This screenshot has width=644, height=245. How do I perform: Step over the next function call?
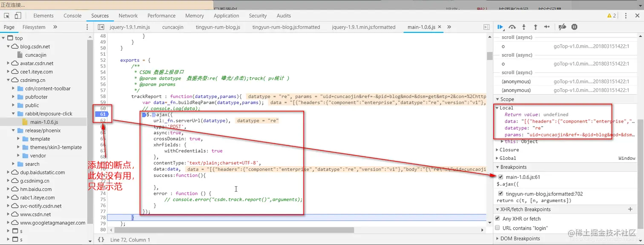tap(512, 27)
